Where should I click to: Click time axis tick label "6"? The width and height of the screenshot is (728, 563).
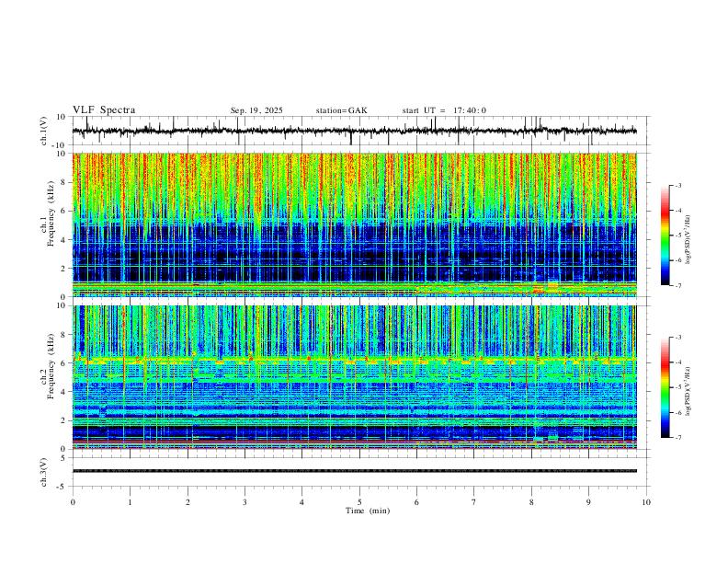click(x=416, y=502)
